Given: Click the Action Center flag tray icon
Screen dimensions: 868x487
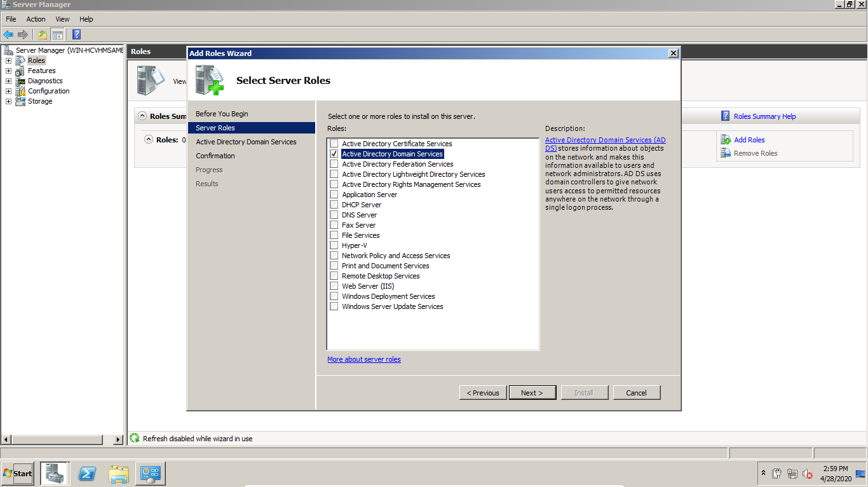Looking at the screenshot, I should click(776, 474).
